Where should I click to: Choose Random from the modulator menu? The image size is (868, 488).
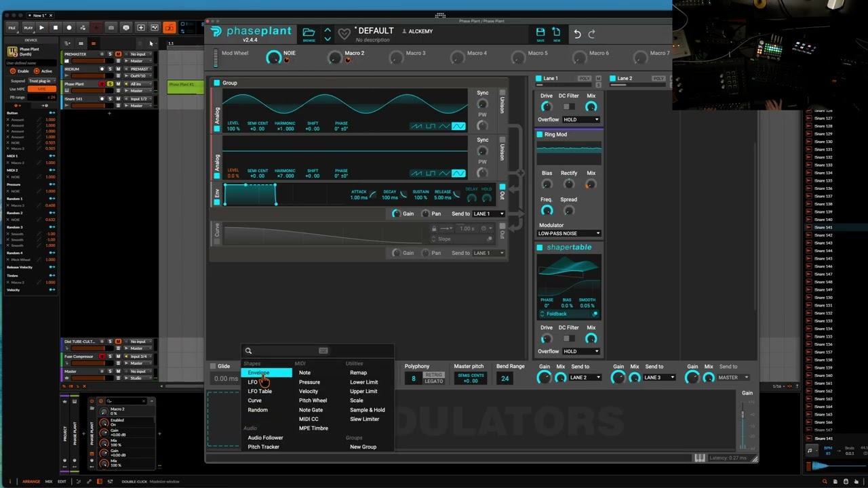(258, 410)
